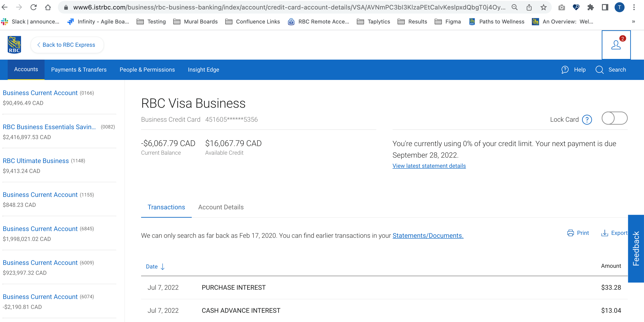Screen dimensions: 644x322
Task: Switch to the Account Details tab
Action: [221, 207]
